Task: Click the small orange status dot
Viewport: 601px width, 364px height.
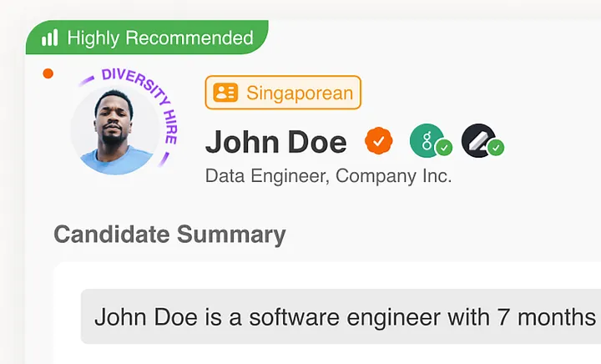Action: pos(48,73)
